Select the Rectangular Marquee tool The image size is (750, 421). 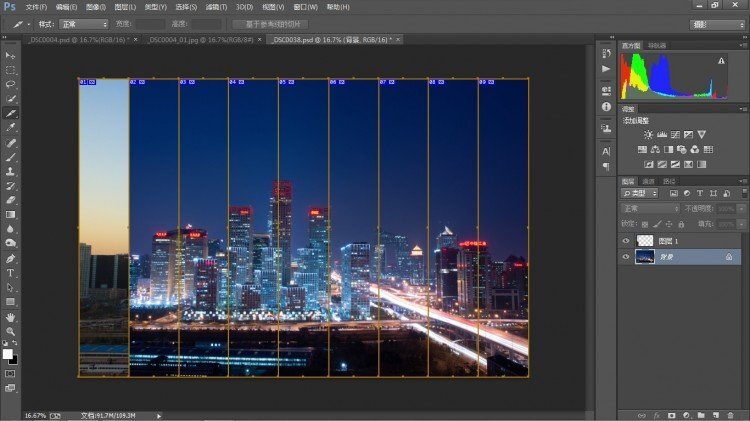coord(11,70)
